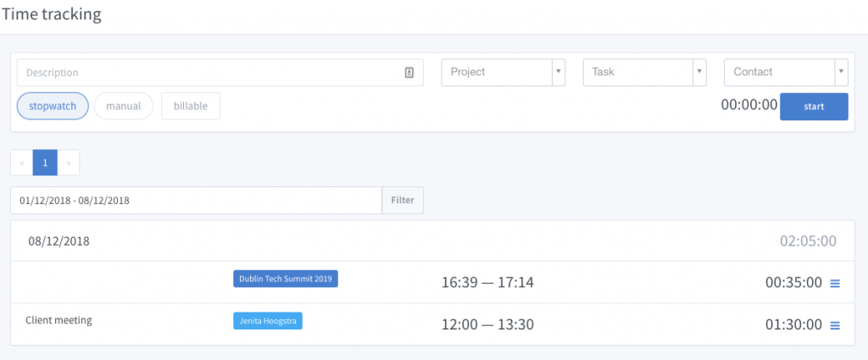Click the 12:00 — 13:30 time range
Screen dimensions: 868x360
(487, 324)
